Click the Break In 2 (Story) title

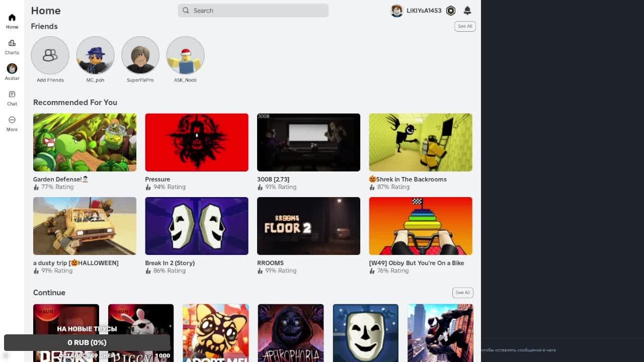pos(170,263)
